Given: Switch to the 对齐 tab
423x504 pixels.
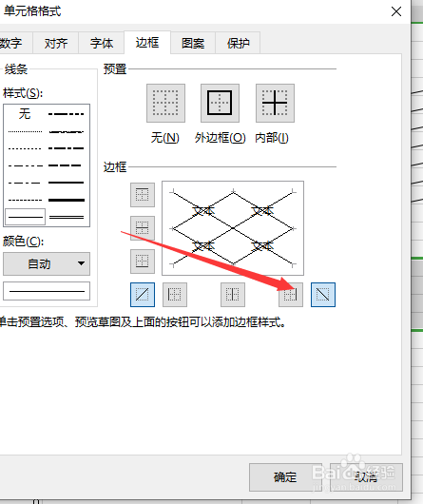Looking at the screenshot, I should (x=56, y=43).
